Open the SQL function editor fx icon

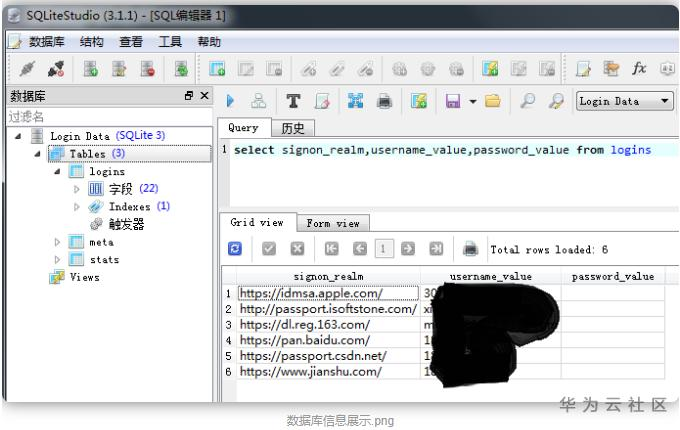point(639,68)
